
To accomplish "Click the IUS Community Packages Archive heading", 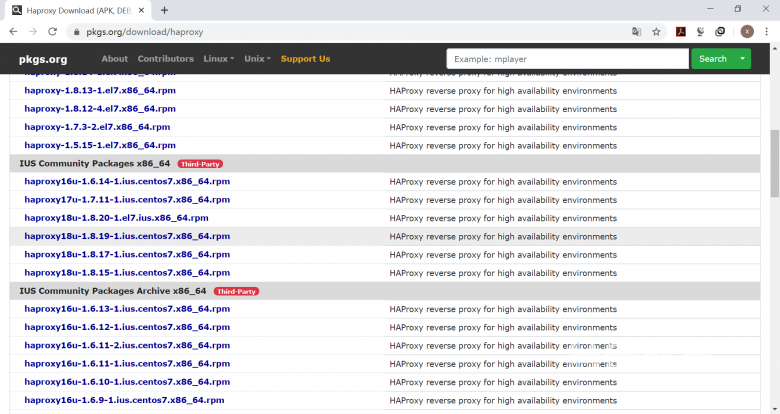I will [x=112, y=291].
